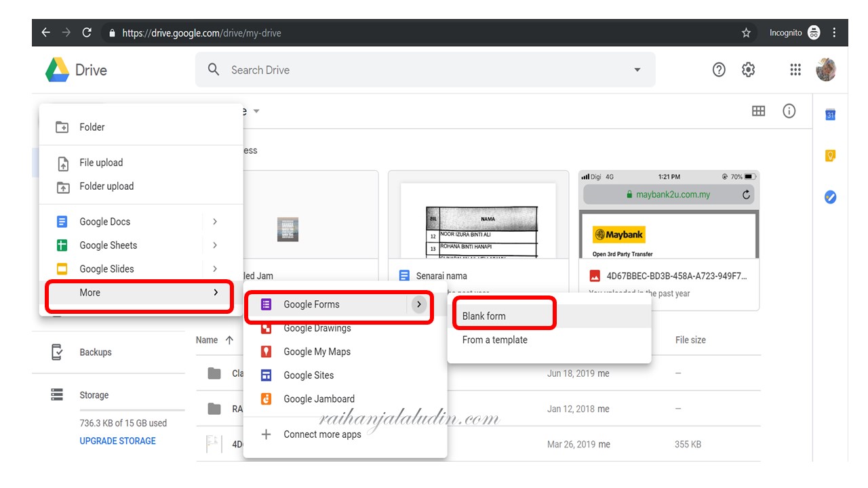Click the Google Drawings icon

[267, 328]
